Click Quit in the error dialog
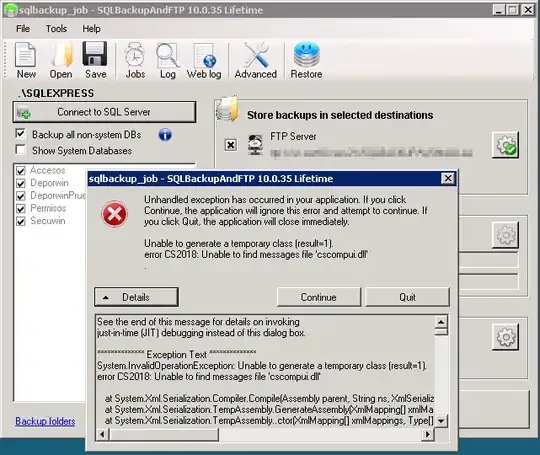This screenshot has width=540, height=455. tap(407, 297)
